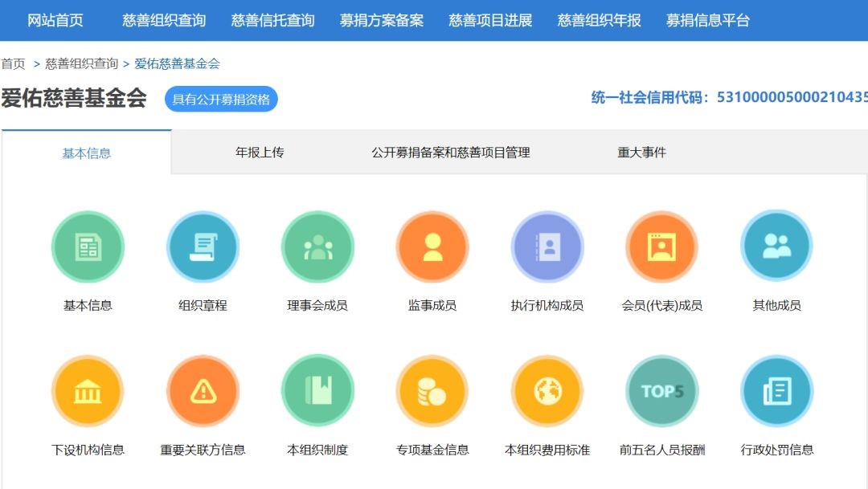Open the 行政处罚信息 document icon
Viewport: 868px width, 489px height.
point(776,391)
